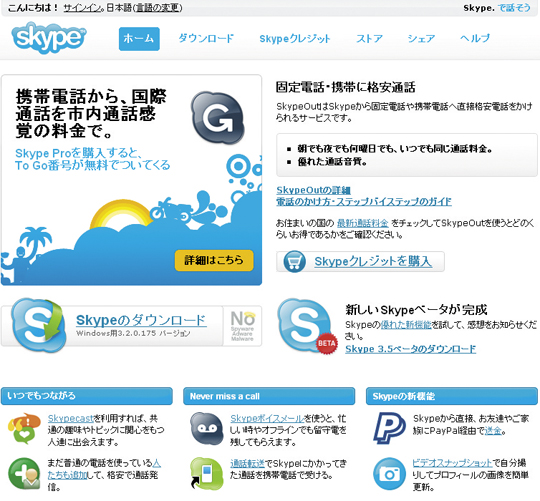Click the call forwarding phone icon
The width and height of the screenshot is (540, 501).
207,473
